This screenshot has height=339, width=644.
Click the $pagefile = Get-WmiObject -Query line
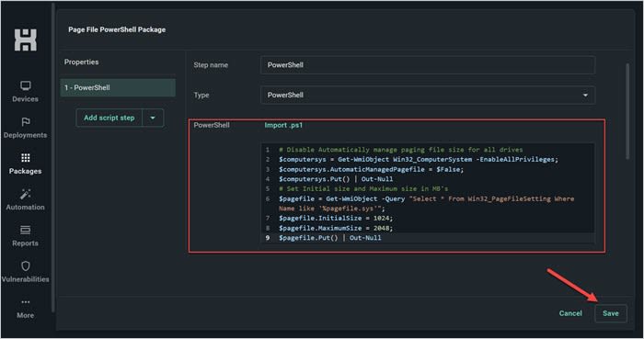426,203
